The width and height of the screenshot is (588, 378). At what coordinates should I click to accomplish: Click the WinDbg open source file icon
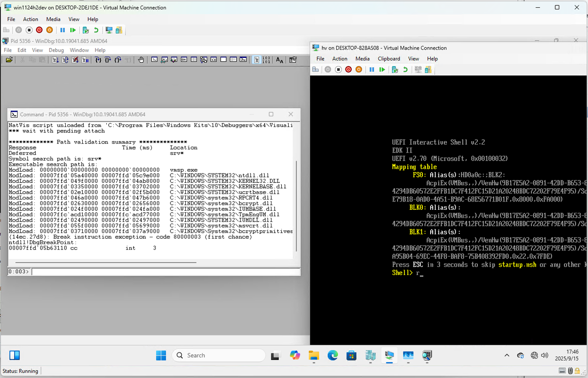click(x=9, y=60)
